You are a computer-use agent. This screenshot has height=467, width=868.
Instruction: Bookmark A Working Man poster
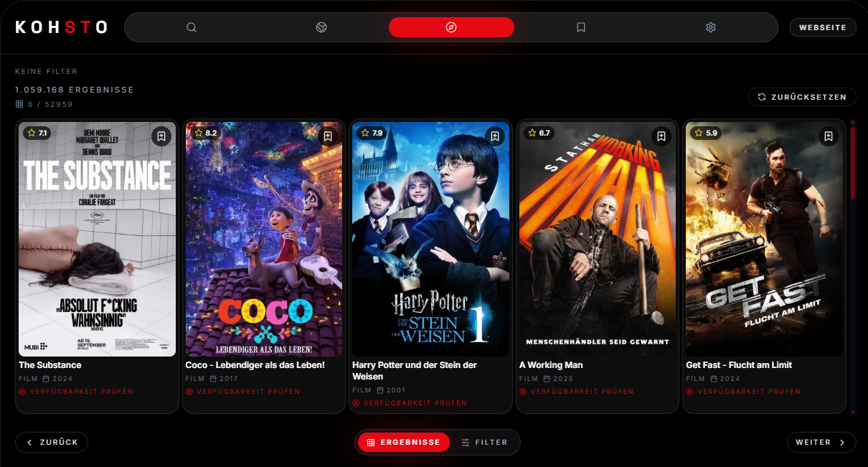pyautogui.click(x=661, y=136)
